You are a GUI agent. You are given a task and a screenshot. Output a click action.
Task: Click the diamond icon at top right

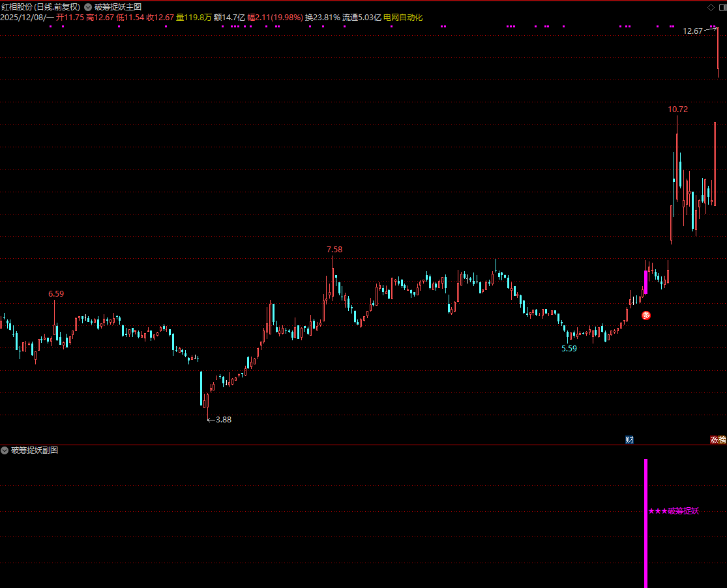710,7
